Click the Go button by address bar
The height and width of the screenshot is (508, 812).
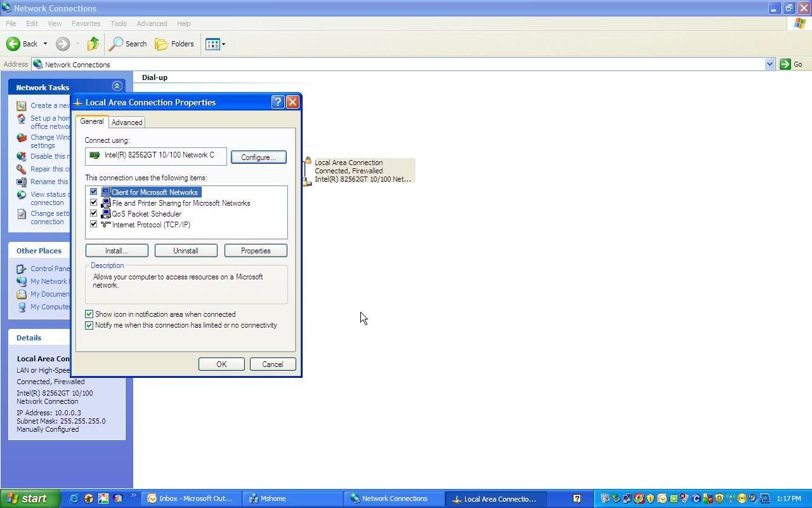(x=791, y=64)
